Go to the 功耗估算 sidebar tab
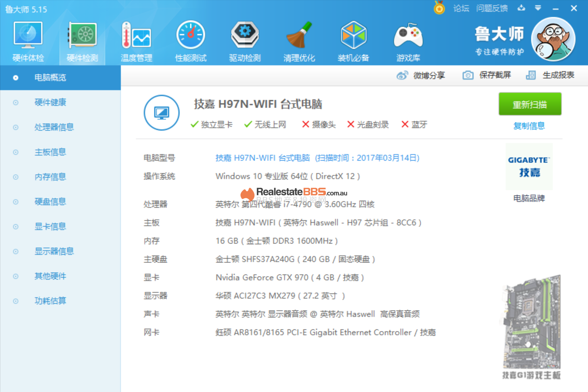 click(50, 301)
